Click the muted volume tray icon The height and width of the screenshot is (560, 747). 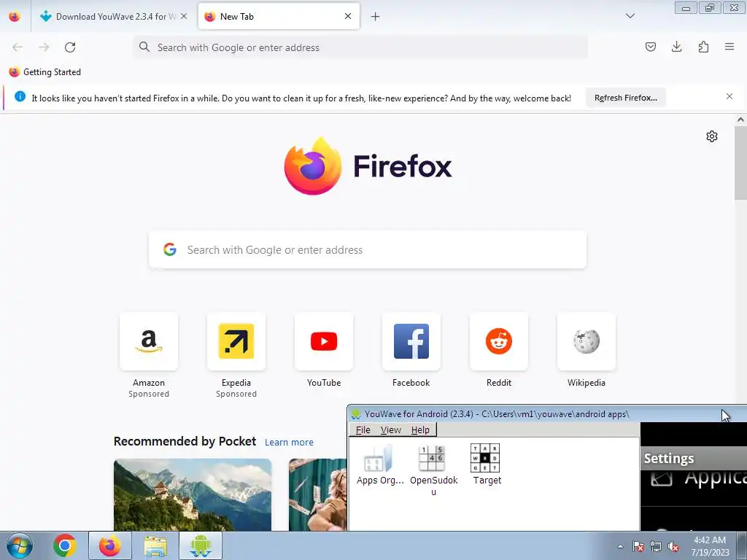coord(673,547)
